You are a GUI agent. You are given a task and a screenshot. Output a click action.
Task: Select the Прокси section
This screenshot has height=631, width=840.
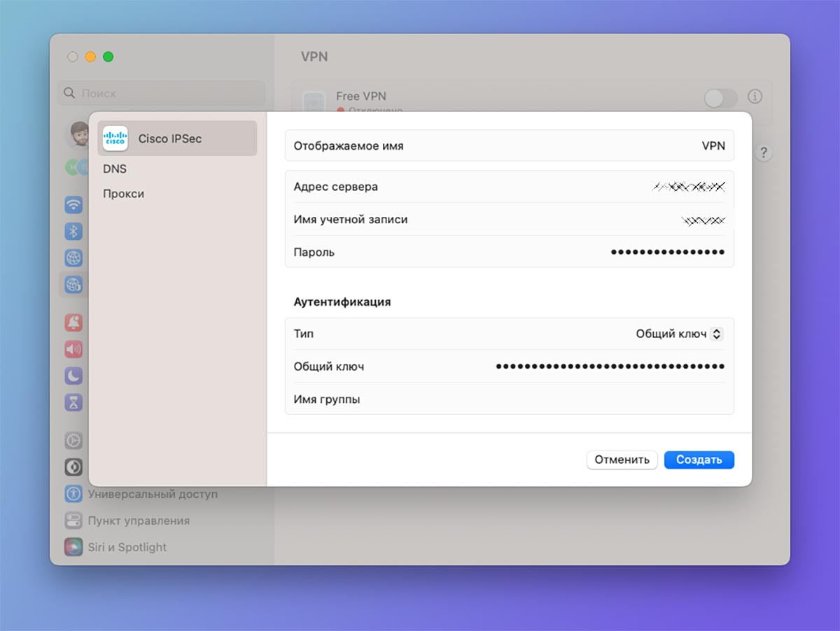click(123, 194)
